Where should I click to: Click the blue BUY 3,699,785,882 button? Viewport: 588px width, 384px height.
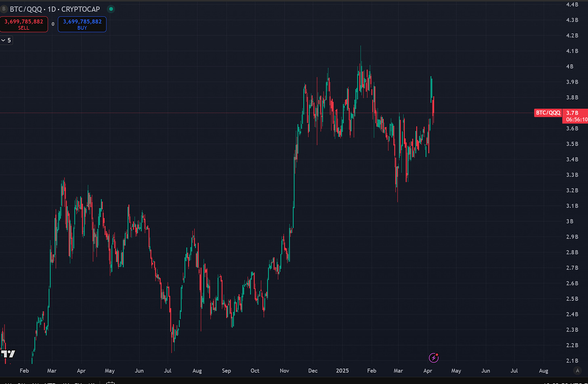pos(82,24)
